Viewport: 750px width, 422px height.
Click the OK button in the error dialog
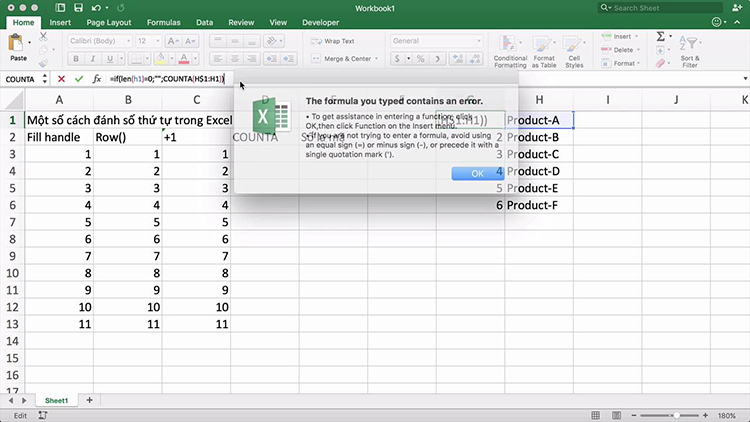[x=477, y=173]
